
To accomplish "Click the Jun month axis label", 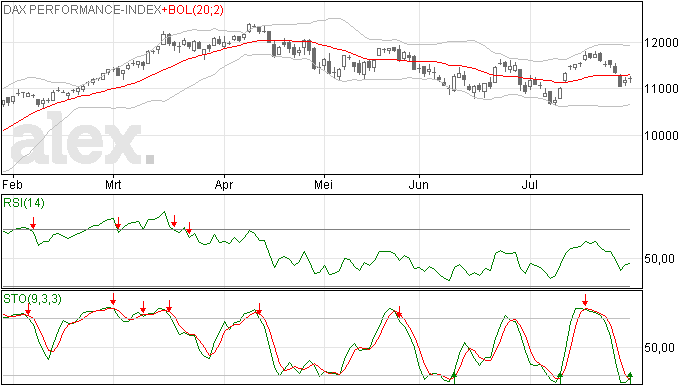I will click(x=418, y=184).
